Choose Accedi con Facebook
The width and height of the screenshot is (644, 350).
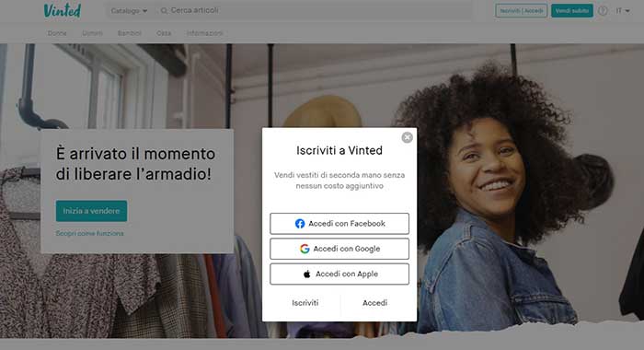click(339, 223)
